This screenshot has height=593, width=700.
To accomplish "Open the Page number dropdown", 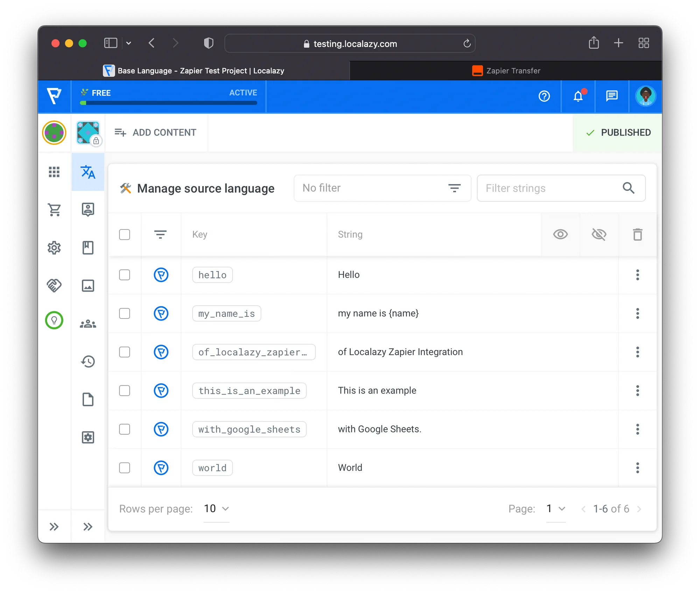I will pos(556,509).
